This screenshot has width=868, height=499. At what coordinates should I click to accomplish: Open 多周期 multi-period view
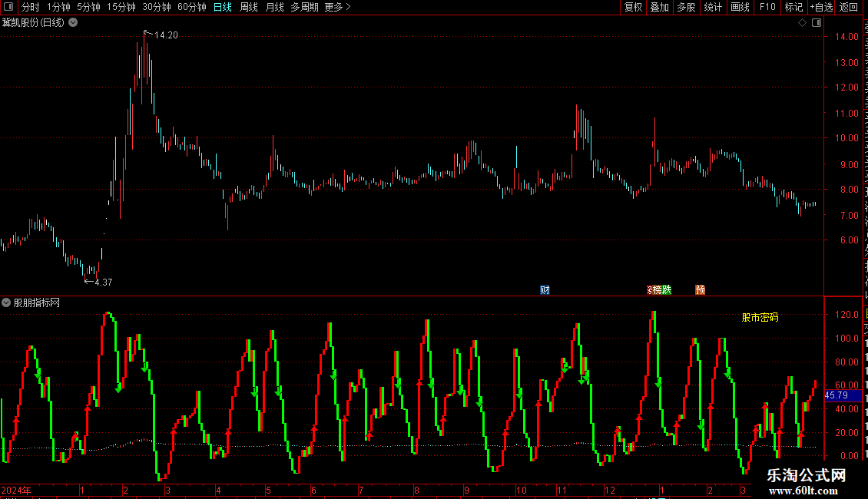[304, 7]
